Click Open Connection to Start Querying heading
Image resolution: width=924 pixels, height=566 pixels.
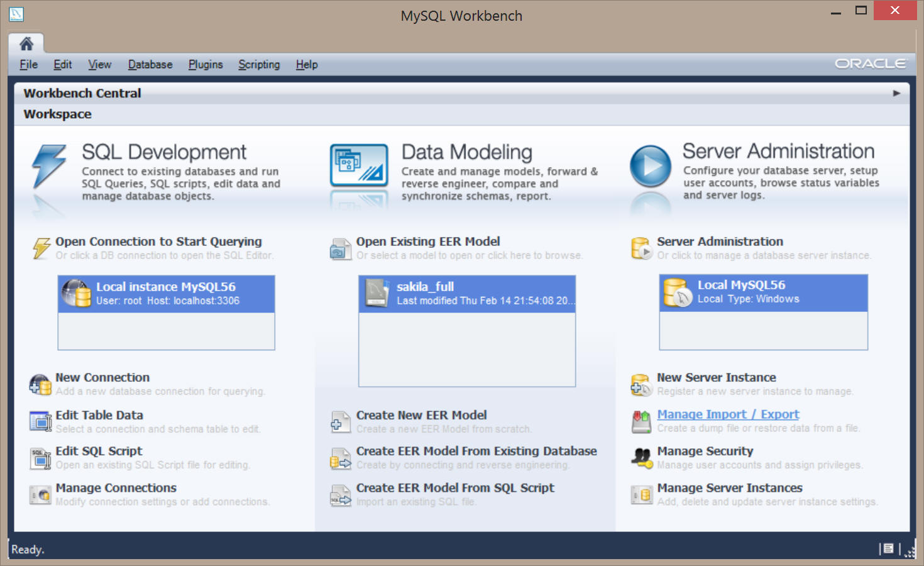coord(158,241)
